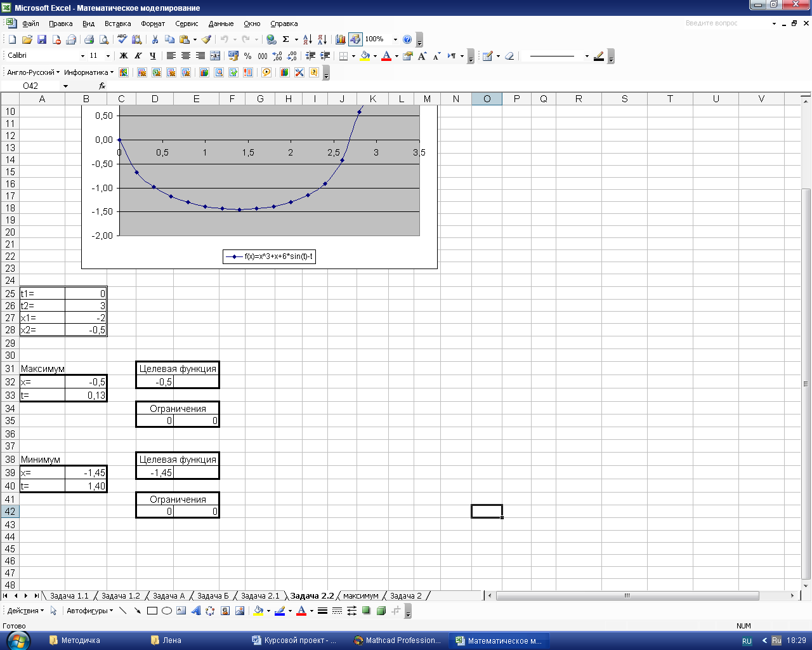The height and width of the screenshot is (650, 812).
Task: Launch the Chart Wizard icon
Action: [341, 39]
